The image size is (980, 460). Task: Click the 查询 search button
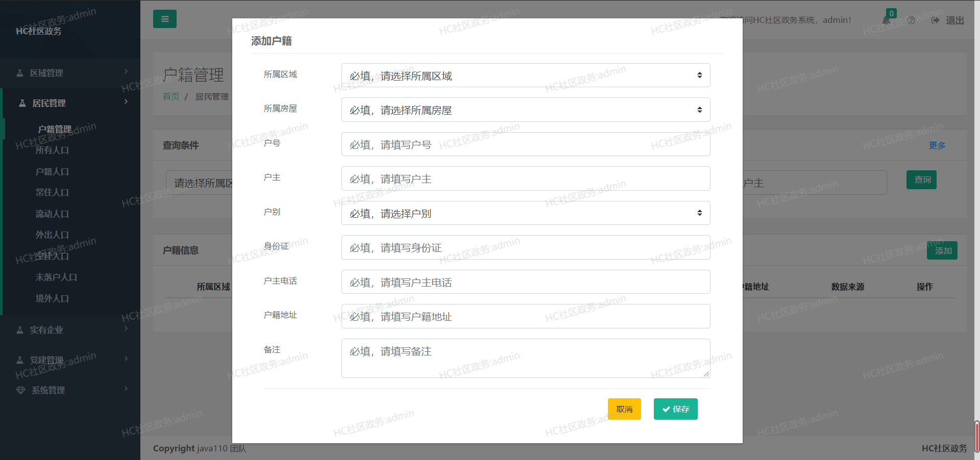coord(921,180)
